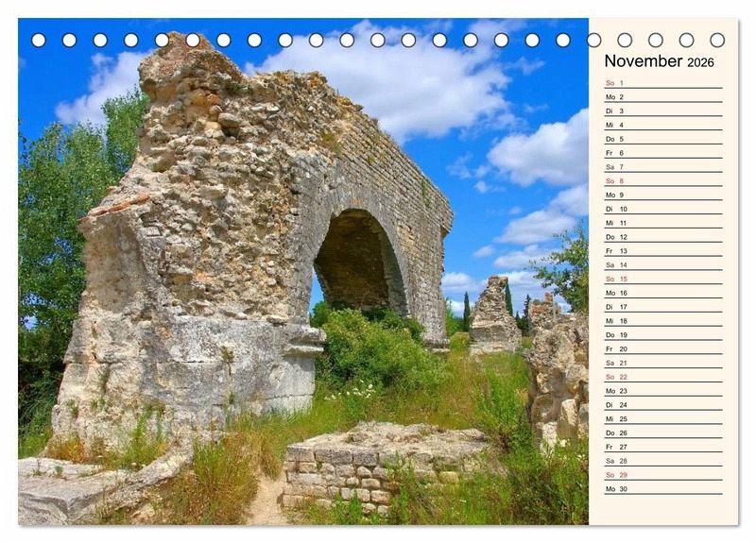756x543 pixels.
Task: Select Saturday 7 entry
Action: tap(661, 167)
